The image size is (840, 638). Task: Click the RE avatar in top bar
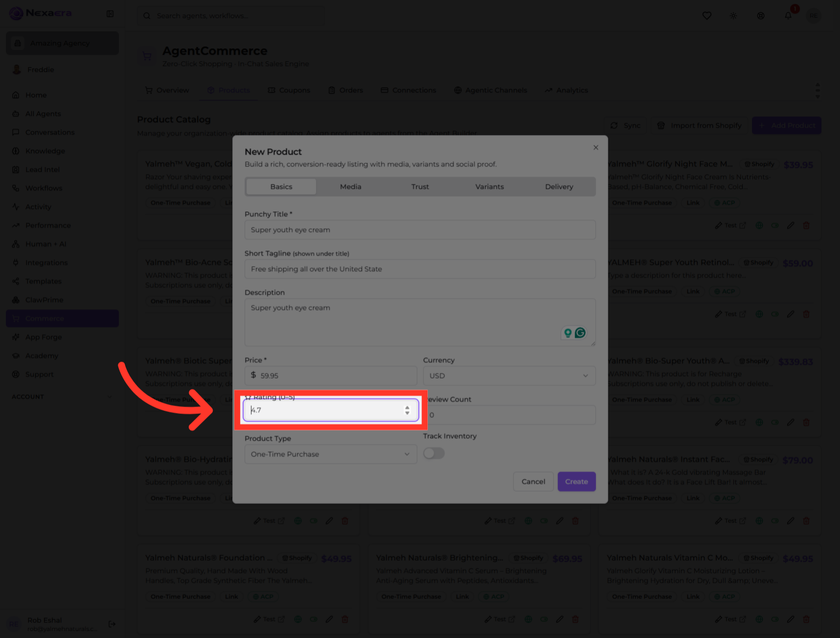[813, 16]
